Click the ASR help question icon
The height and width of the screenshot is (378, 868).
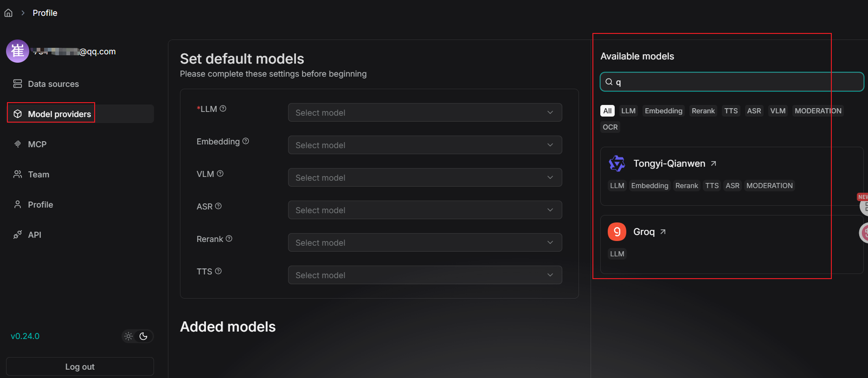point(219,206)
